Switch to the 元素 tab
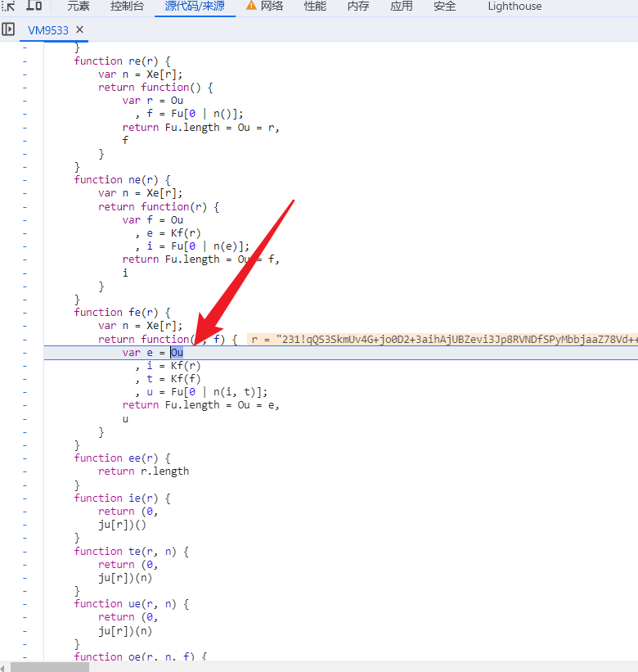Viewport: 638px width, 672px height. pos(79,6)
